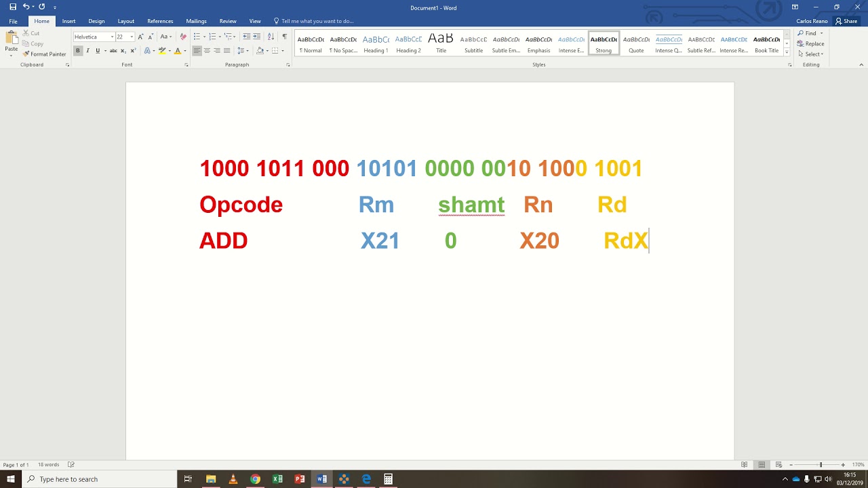Image resolution: width=868 pixels, height=488 pixels.
Task: Justify the paragraph text
Action: point(227,51)
